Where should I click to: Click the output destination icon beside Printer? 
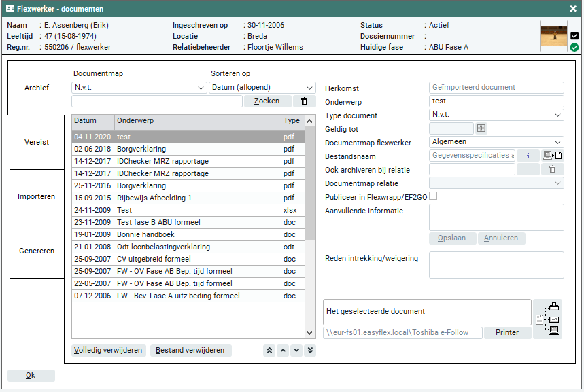point(549,319)
